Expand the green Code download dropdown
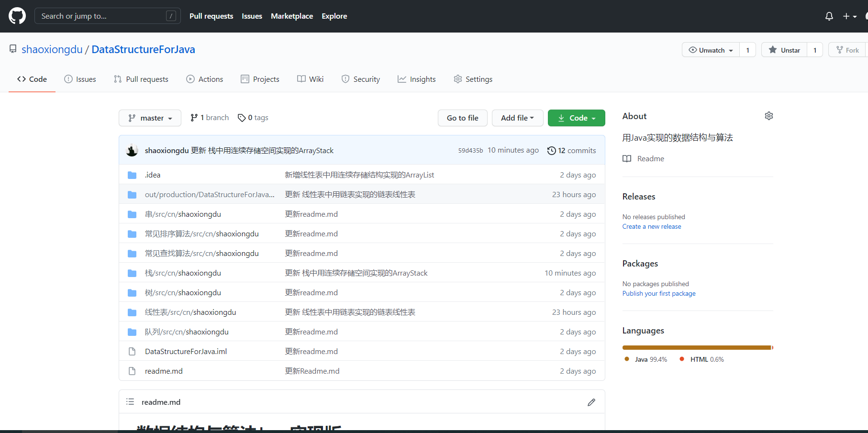The height and width of the screenshot is (433, 868). (x=576, y=118)
